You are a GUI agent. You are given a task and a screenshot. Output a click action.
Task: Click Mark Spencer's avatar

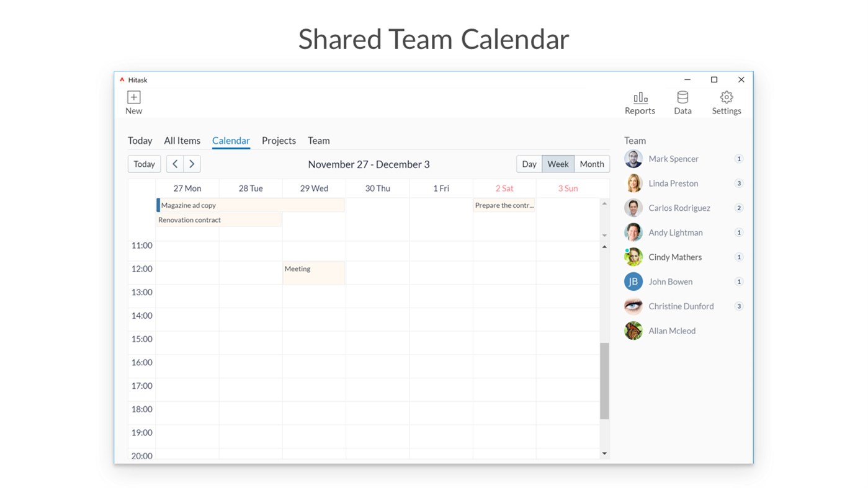click(633, 159)
